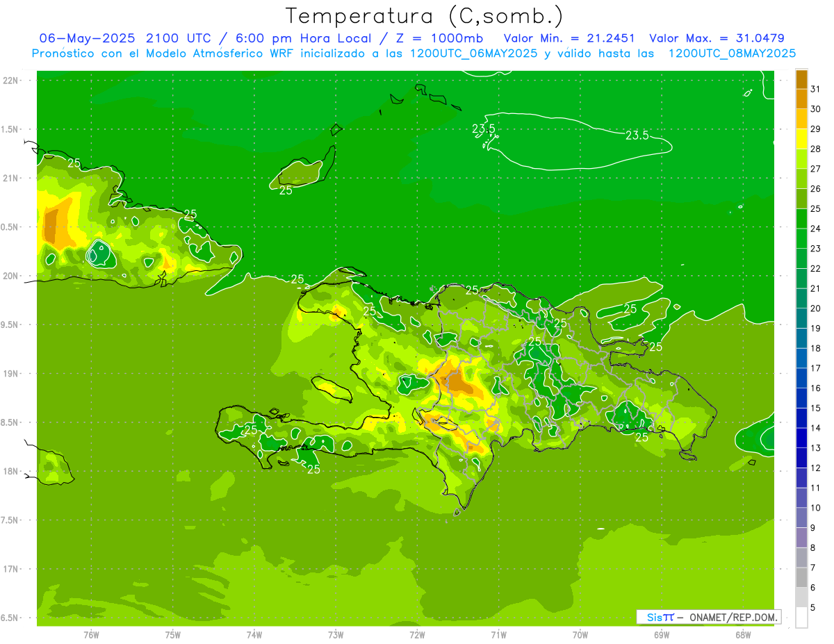The width and height of the screenshot is (834, 644).
Task: Click 'Valor Max. = 31.0479' value
Action: [717, 38]
